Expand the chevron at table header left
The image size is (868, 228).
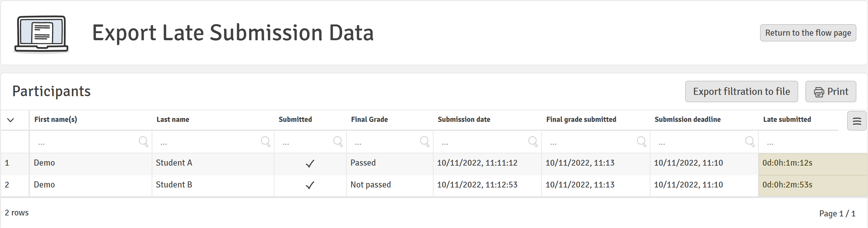[11, 120]
